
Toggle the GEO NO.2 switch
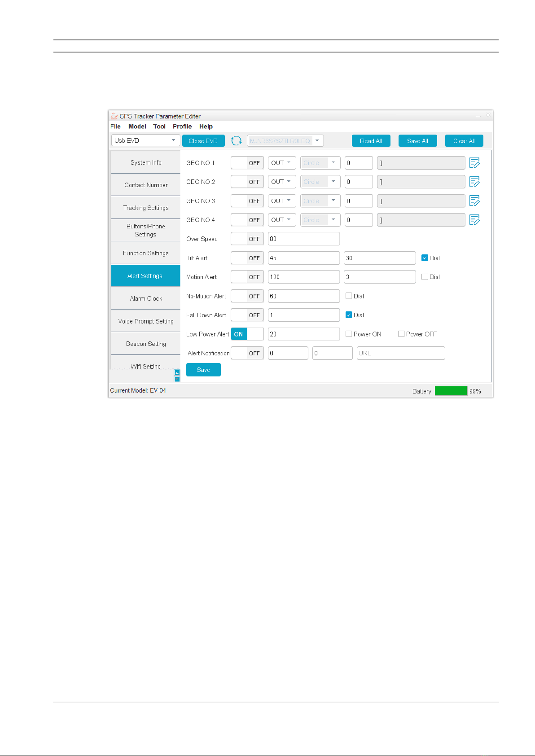247,182
